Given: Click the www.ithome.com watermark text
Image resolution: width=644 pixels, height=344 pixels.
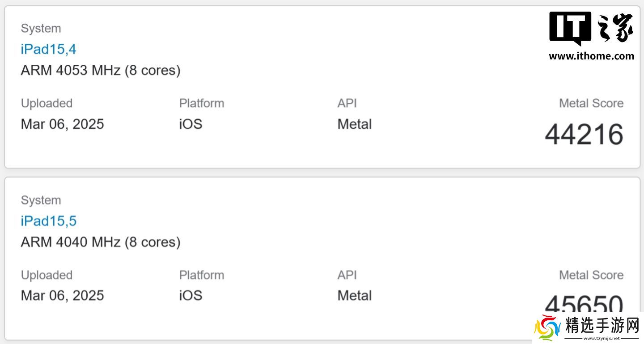Looking at the screenshot, I should pos(591,56).
